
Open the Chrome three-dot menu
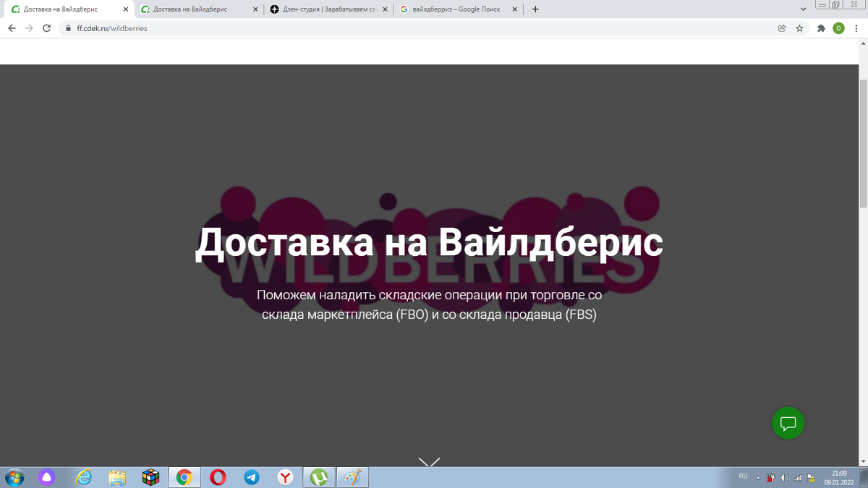856,28
